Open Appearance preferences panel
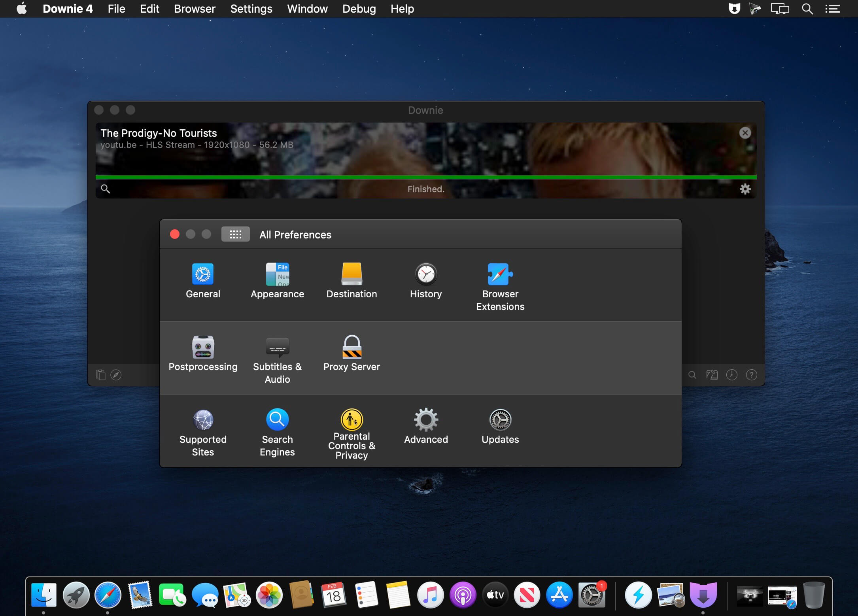The height and width of the screenshot is (616, 858). point(277,280)
